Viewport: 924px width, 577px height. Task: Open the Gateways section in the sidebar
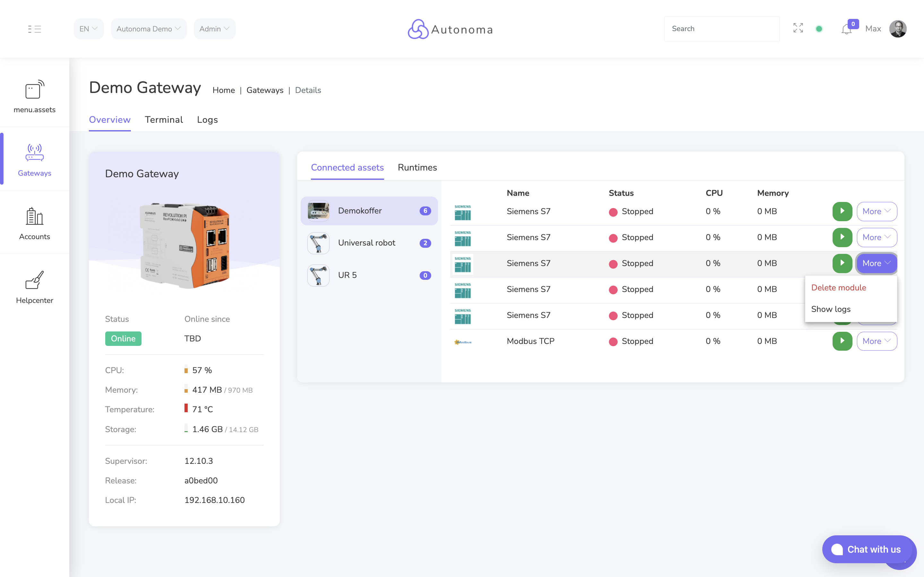click(x=34, y=160)
